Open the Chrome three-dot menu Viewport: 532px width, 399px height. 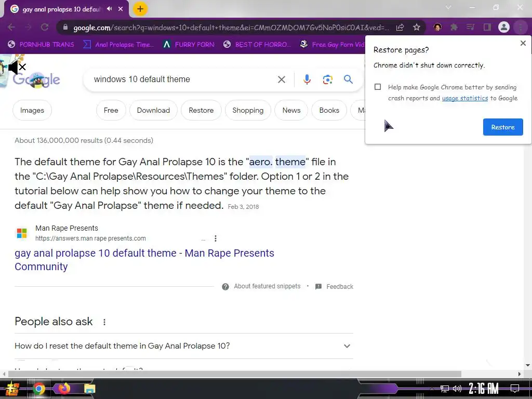521,27
